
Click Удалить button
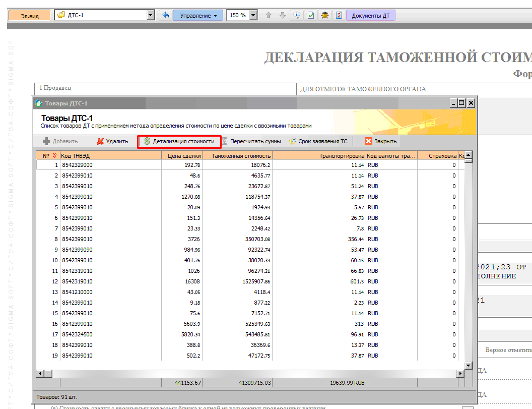click(112, 141)
